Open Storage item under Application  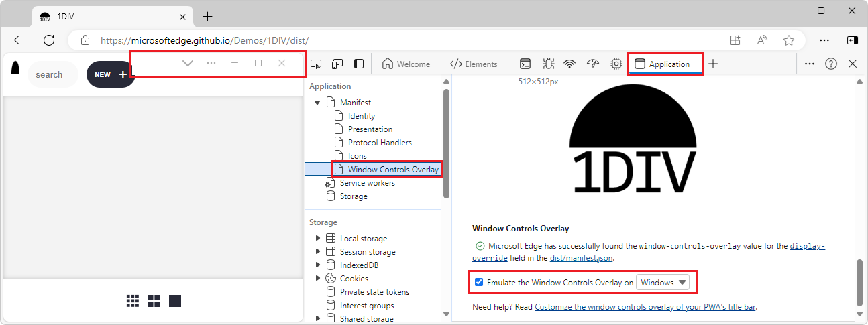click(354, 196)
